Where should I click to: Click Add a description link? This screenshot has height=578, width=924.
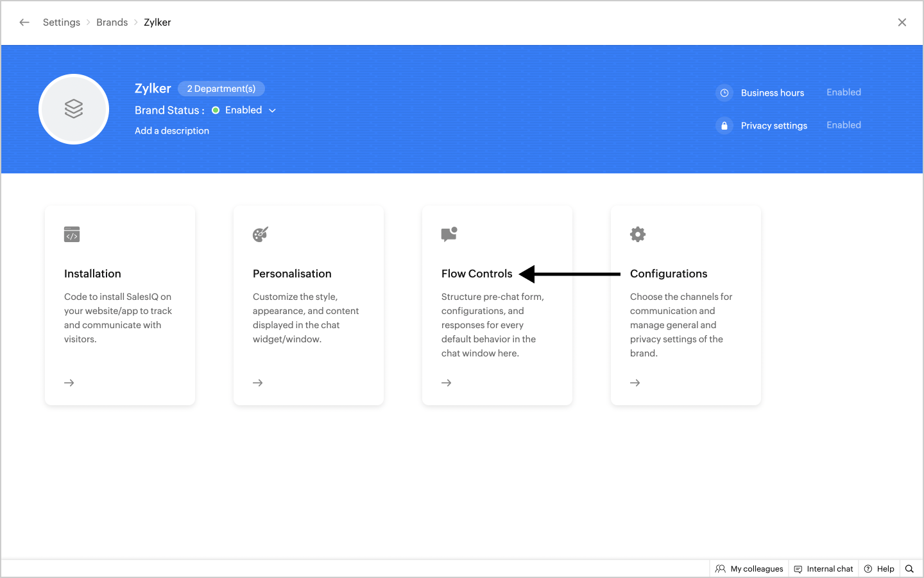tap(172, 130)
